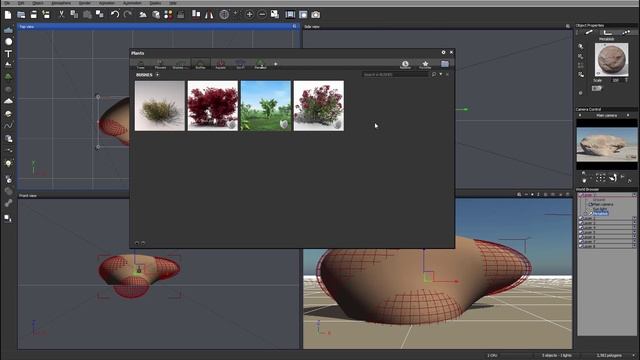This screenshot has width=640, height=360.
Task: Open the Atmosphere menu
Action: point(61,3)
